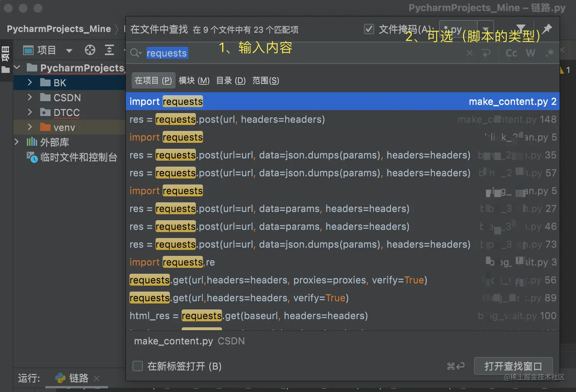576x392 pixels.
Task: Close the 链路 run tab
Action: [96, 378]
